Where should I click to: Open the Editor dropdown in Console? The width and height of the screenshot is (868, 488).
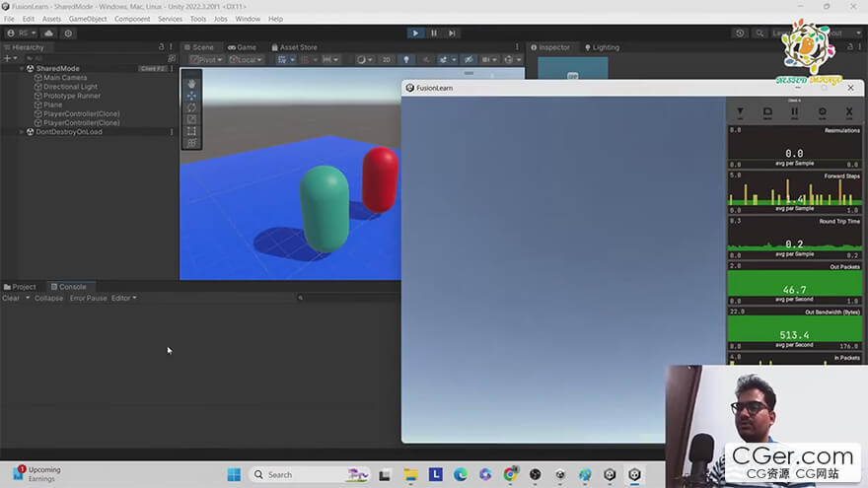(123, 298)
